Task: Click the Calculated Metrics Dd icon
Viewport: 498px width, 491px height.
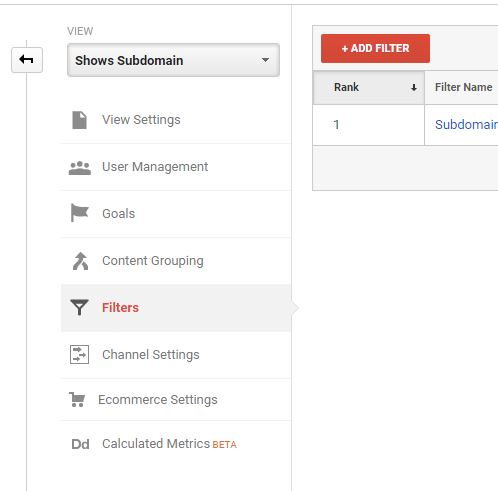Action: pos(80,444)
